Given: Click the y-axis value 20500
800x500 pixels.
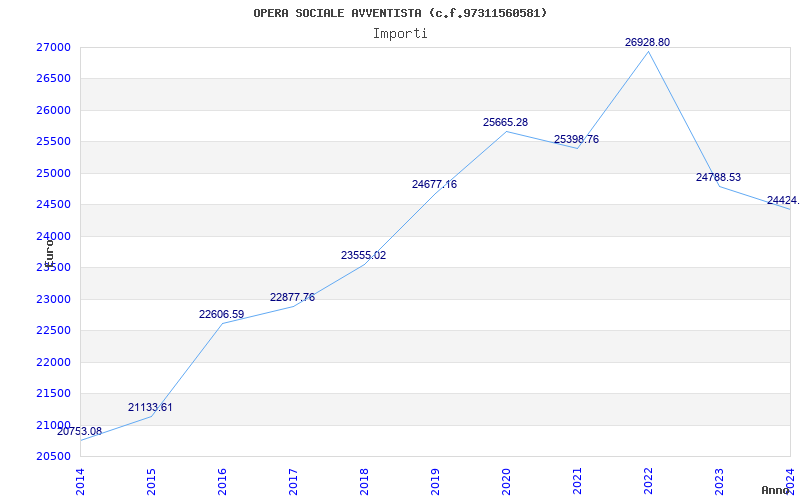Looking at the screenshot, I should point(53,457).
